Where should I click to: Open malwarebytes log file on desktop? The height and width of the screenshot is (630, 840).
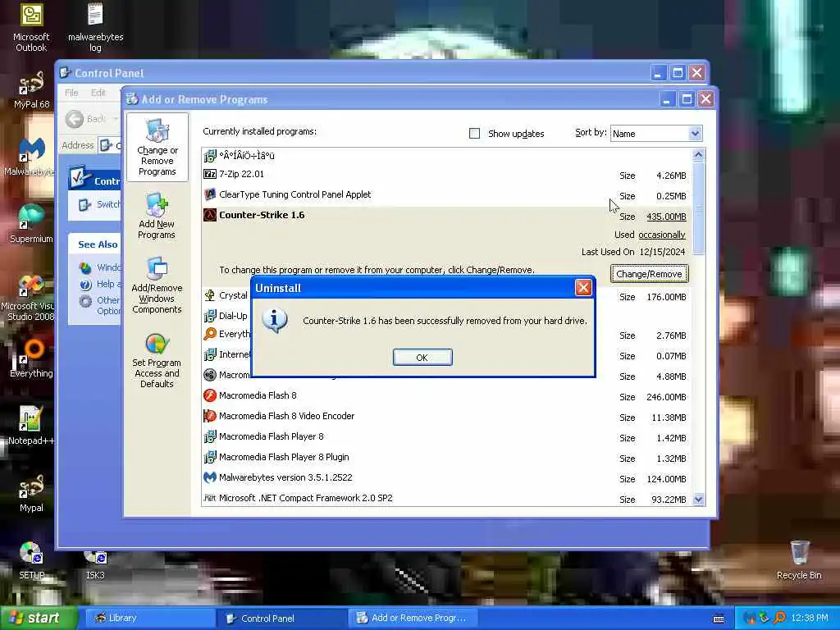(95, 27)
